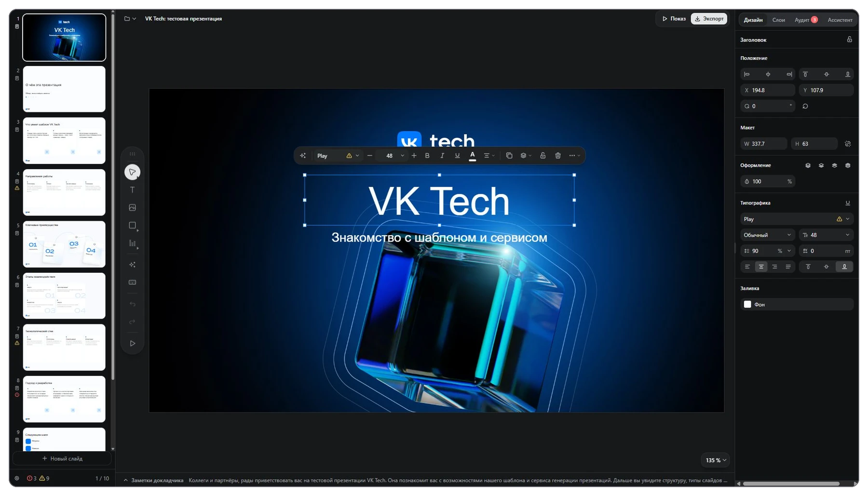Click the sparkle AI icon in floating toolbar
Viewport: 868px width, 496px height.
pos(303,156)
